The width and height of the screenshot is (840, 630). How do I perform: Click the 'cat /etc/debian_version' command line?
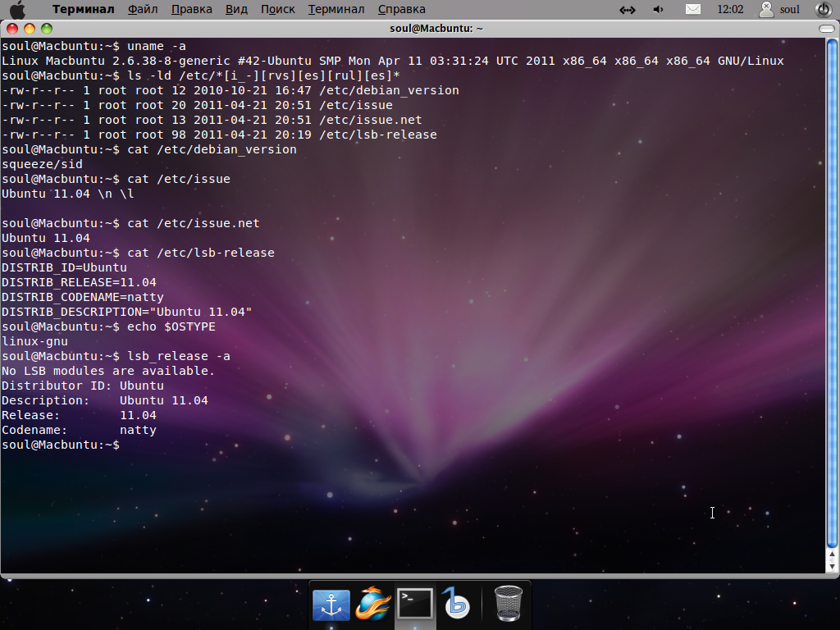pyautogui.click(x=149, y=149)
